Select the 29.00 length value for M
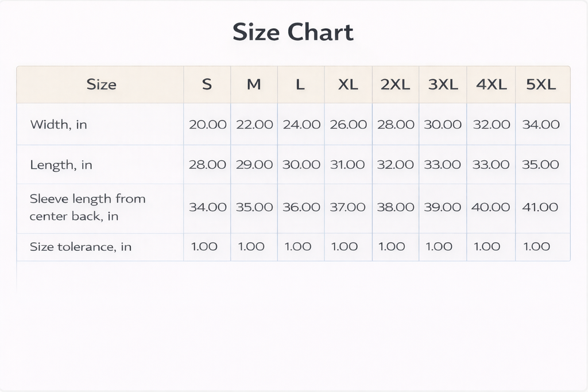The image size is (588, 392). pyautogui.click(x=254, y=165)
